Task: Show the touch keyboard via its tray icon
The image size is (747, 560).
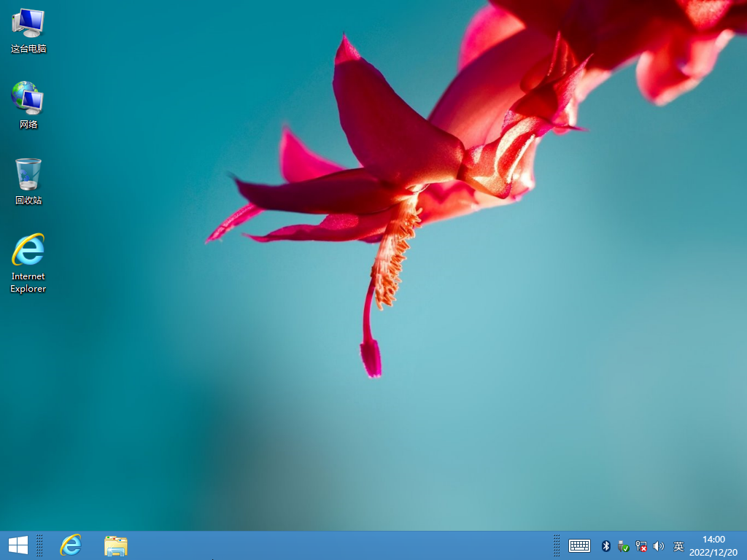Action: coord(578,545)
